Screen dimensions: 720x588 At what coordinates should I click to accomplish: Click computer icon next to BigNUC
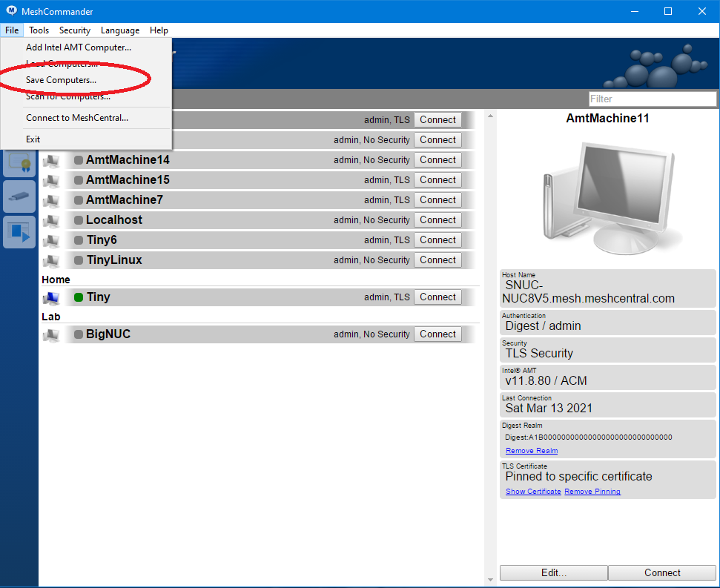coord(51,334)
